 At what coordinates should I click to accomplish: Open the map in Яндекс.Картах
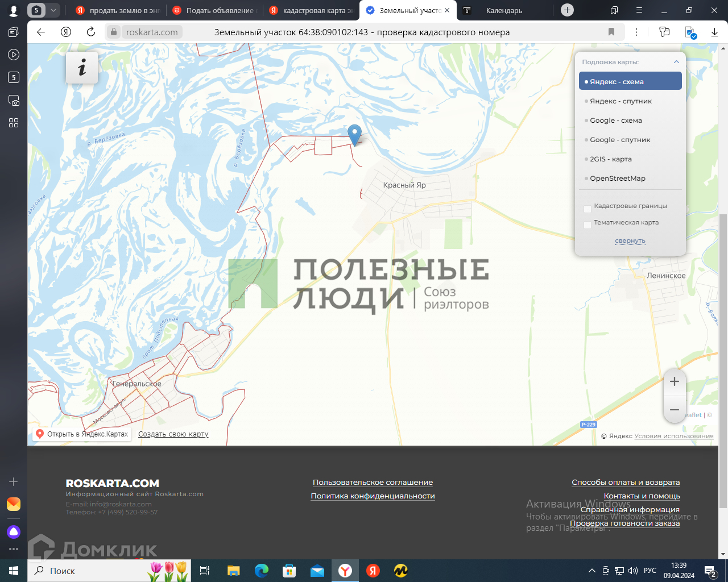tap(82, 434)
